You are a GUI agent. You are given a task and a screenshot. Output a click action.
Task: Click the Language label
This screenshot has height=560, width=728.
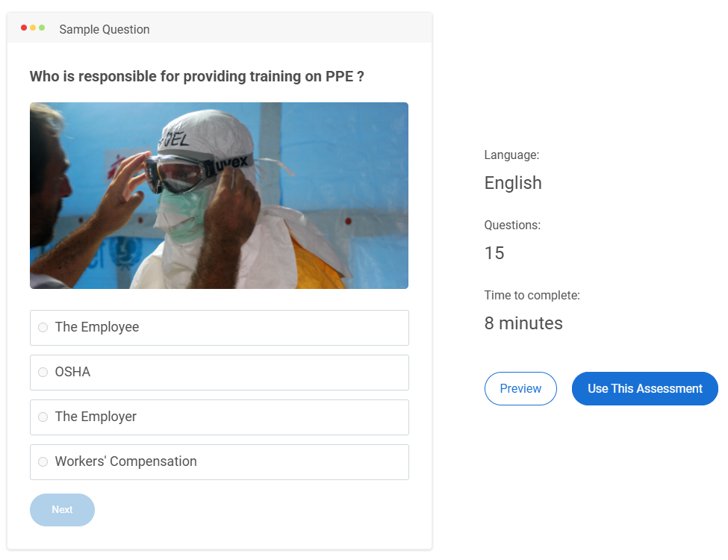(511, 155)
